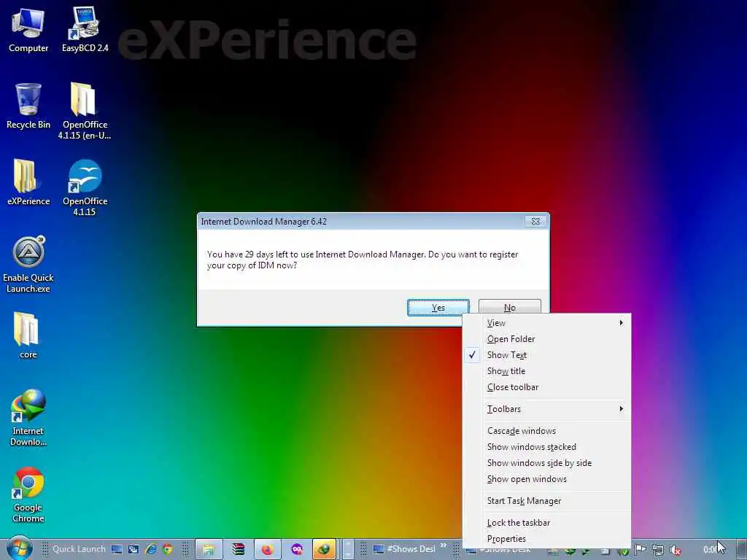Open the purple owl app taskbar button
Screen dimensions: 747x560
click(297, 549)
